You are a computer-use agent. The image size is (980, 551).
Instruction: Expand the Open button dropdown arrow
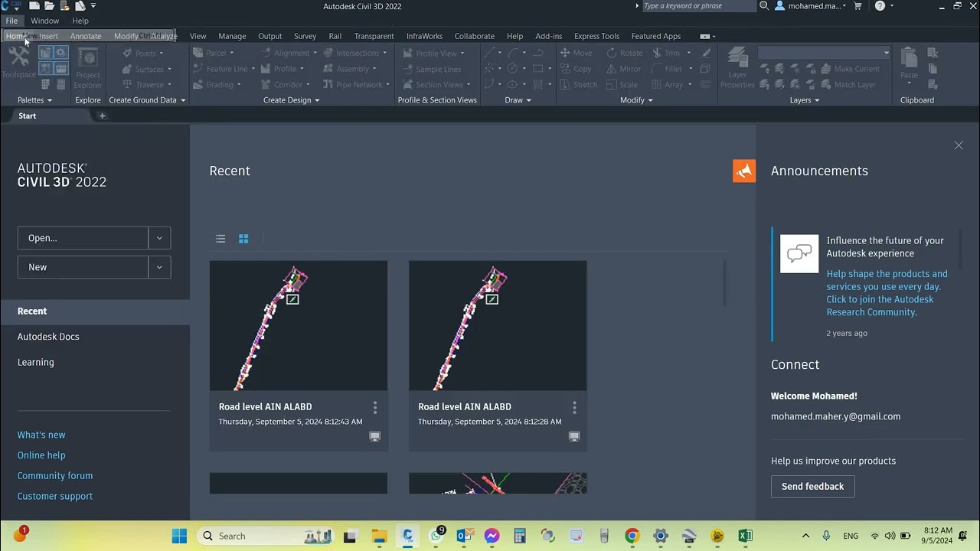(159, 238)
